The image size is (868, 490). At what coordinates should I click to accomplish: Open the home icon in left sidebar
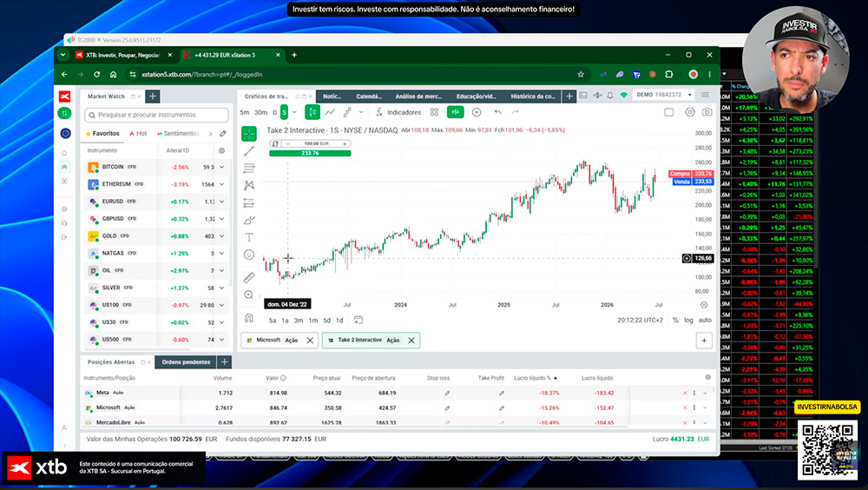(x=65, y=152)
